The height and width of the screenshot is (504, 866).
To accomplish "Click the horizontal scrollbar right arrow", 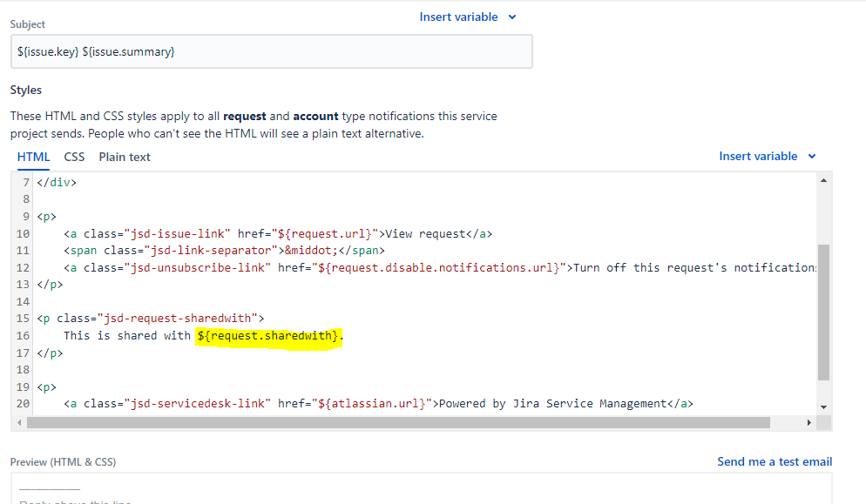I will tap(809, 422).
